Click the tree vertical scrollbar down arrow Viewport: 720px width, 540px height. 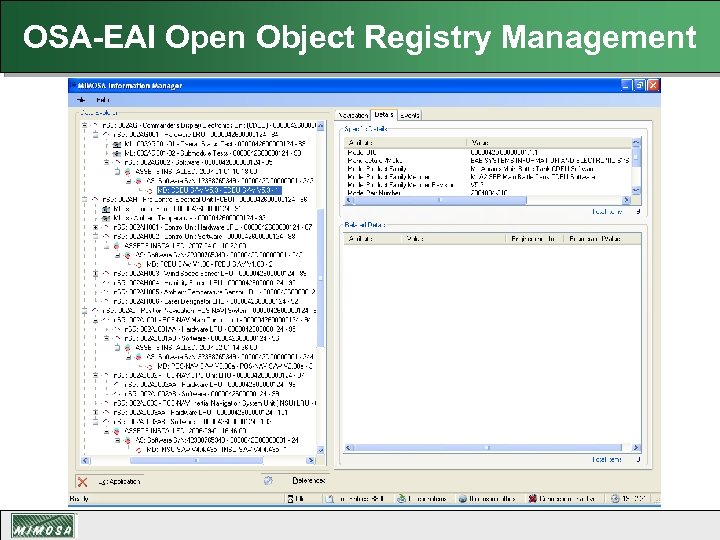point(321,450)
